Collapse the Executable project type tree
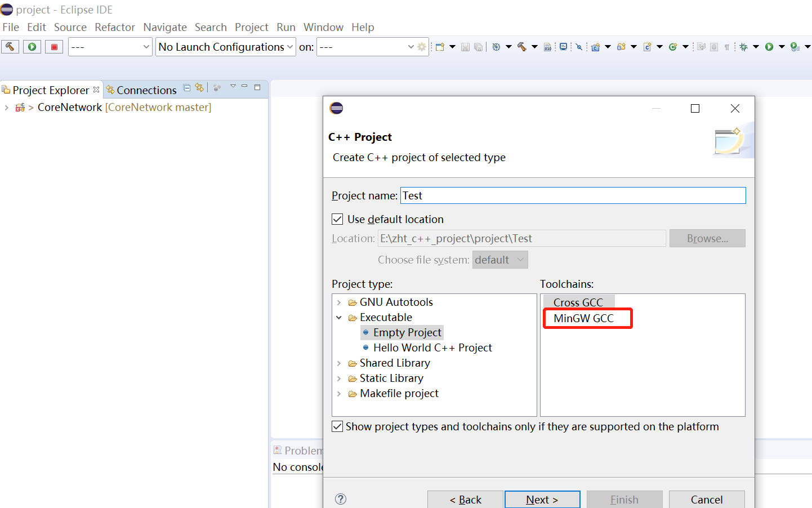The image size is (812, 508). coord(339,317)
